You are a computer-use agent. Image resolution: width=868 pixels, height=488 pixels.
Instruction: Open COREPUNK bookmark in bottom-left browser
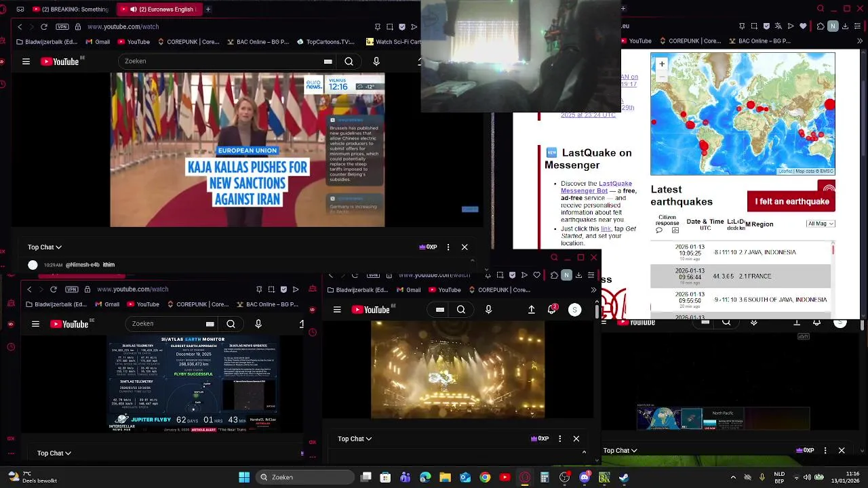pyautogui.click(x=198, y=304)
